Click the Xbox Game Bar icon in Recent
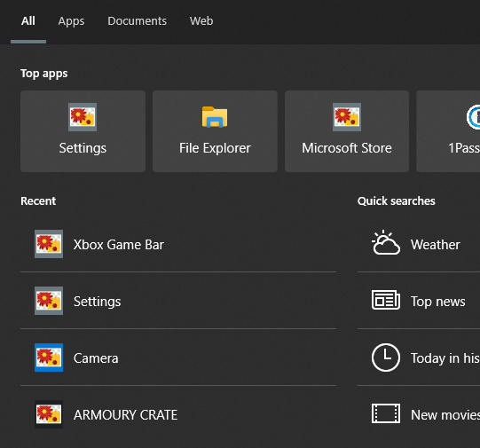The image size is (480, 448). point(49,244)
